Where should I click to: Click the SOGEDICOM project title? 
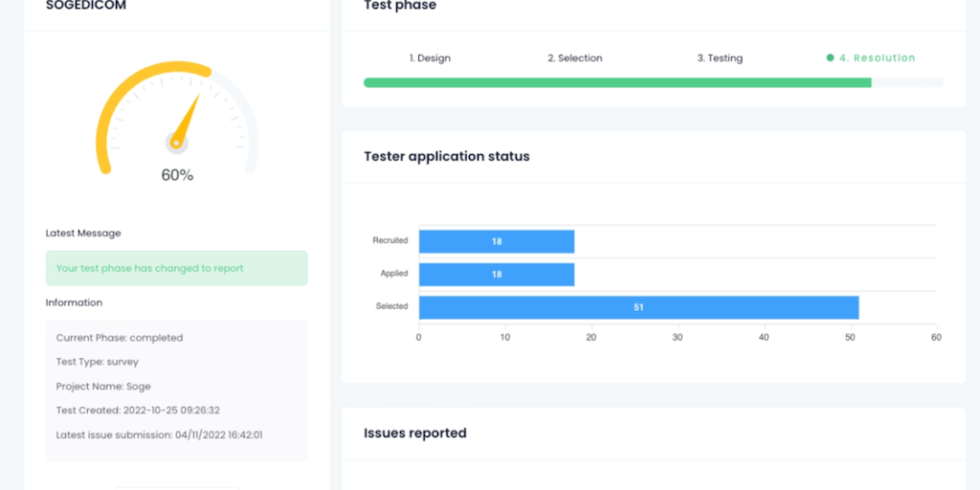(86, 6)
